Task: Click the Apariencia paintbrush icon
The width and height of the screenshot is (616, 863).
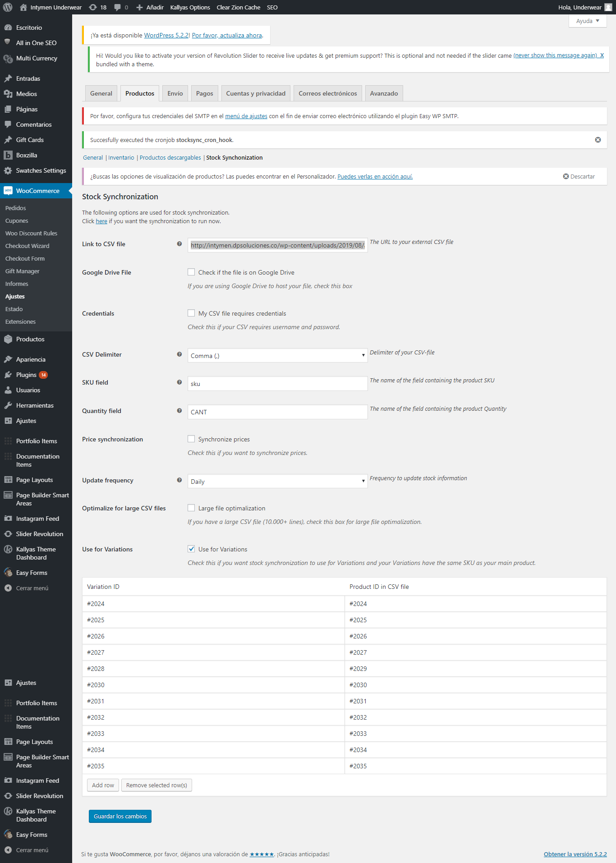Action: click(8, 359)
